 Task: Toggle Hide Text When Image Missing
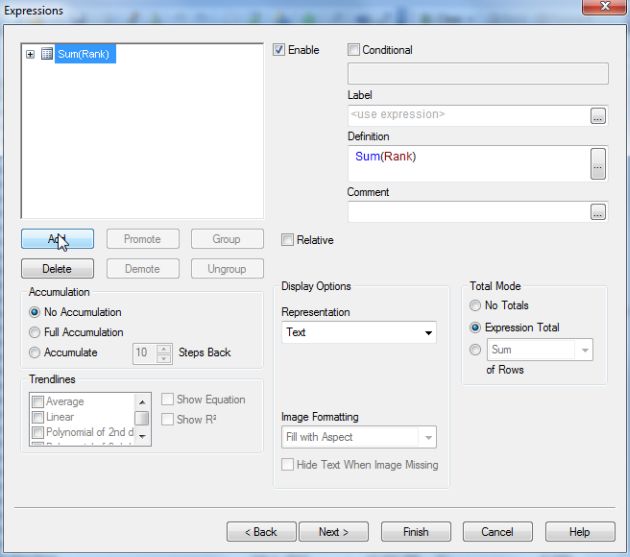[287, 465]
